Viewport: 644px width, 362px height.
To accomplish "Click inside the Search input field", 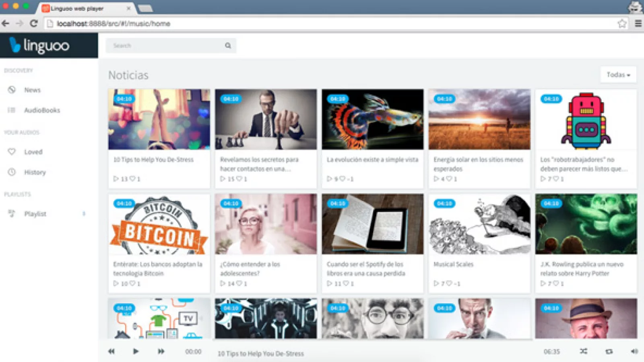I will pos(165,45).
